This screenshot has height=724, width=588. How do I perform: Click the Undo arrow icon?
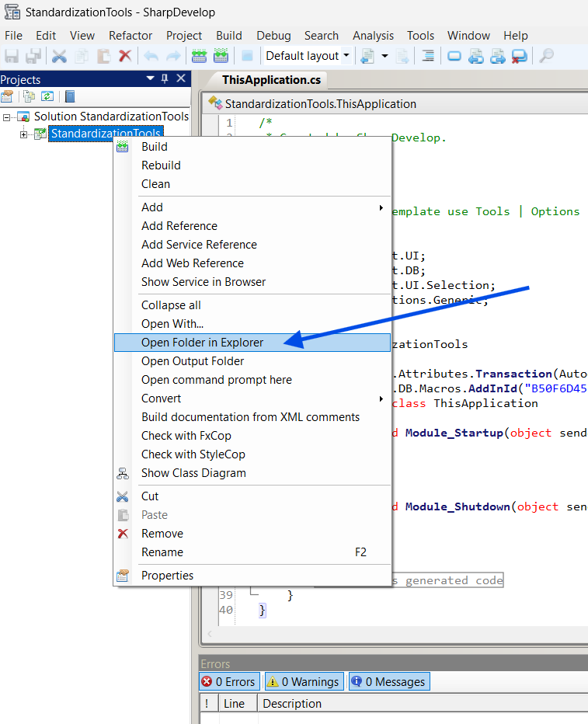point(151,56)
